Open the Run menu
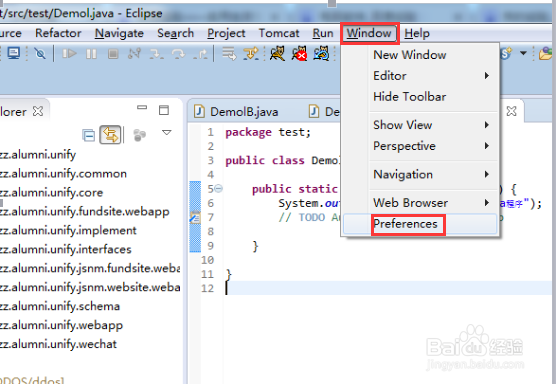 (x=323, y=33)
